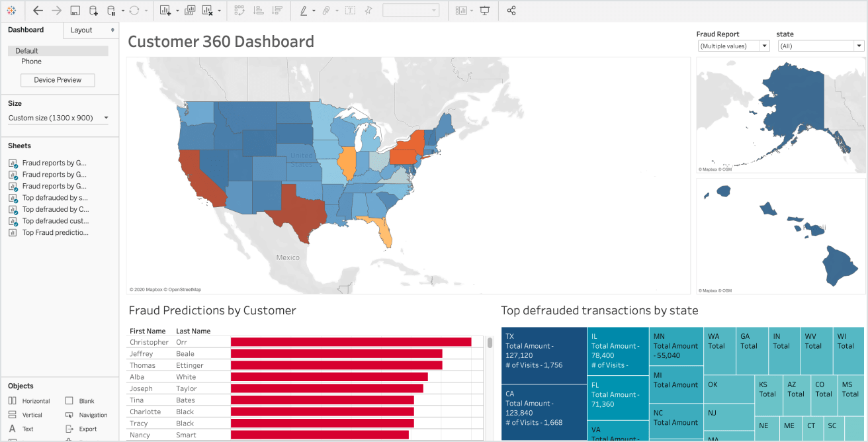Select the Horizontal layout object
The height and width of the screenshot is (442, 868).
pyautogui.click(x=30, y=401)
